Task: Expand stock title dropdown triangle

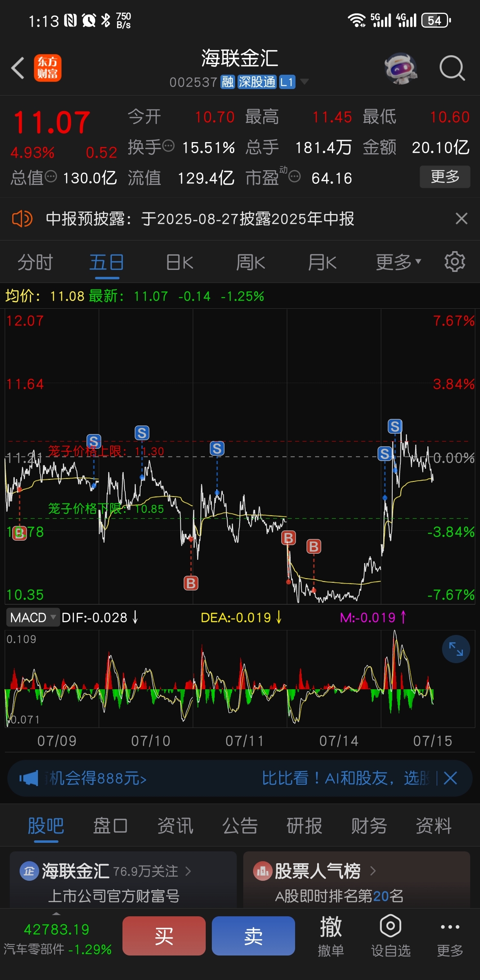Action: (304, 82)
